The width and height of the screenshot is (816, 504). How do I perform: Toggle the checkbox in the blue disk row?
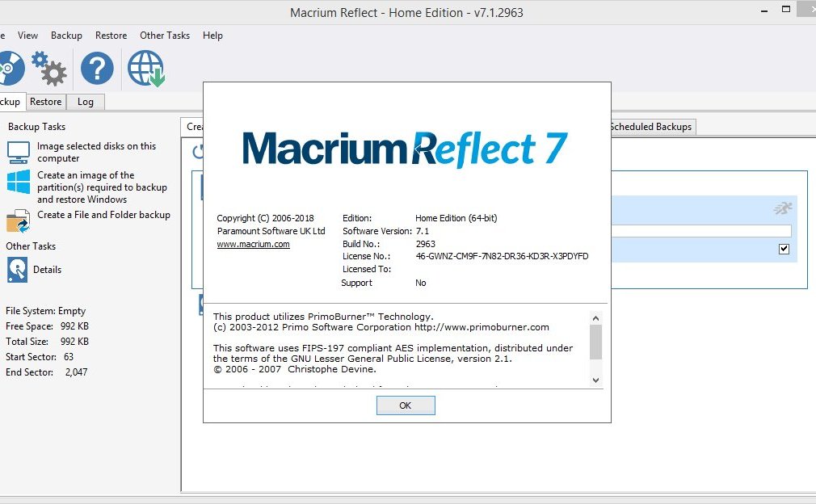(784, 249)
